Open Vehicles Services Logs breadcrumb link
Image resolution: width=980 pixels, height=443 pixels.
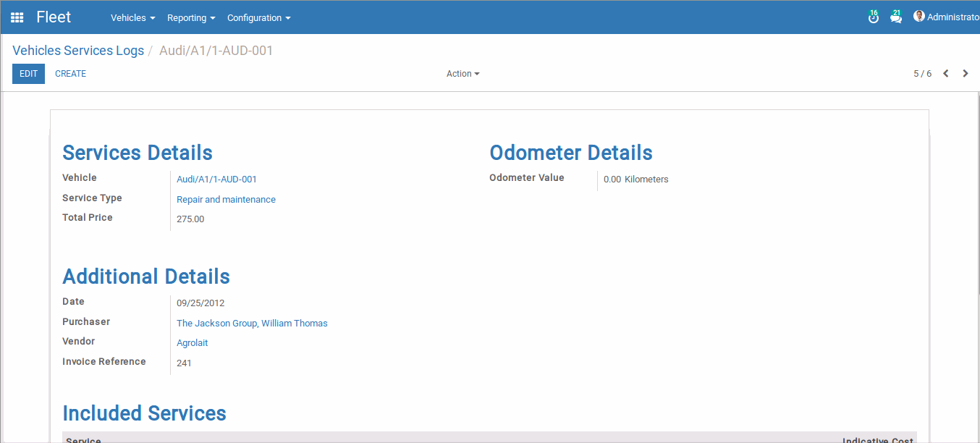[78, 51]
